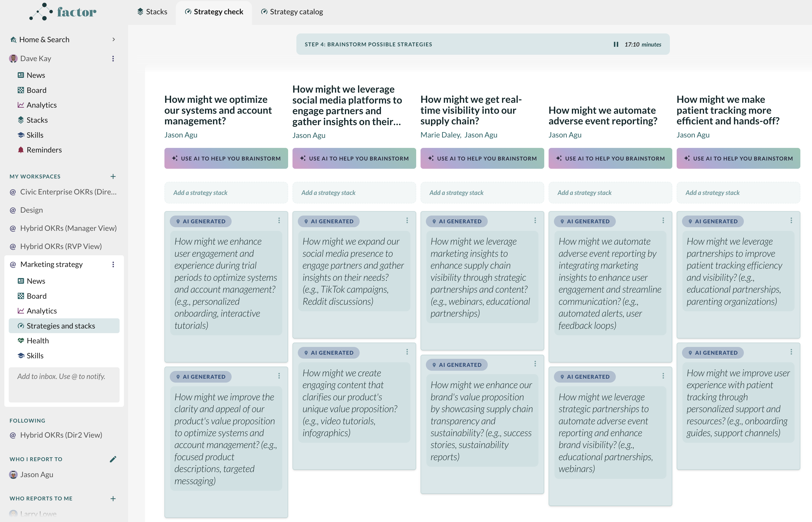Viewport: 812px width, 522px height.
Task: Open menu on 'leverage strategic partnerships to automate' card
Action: tap(663, 376)
